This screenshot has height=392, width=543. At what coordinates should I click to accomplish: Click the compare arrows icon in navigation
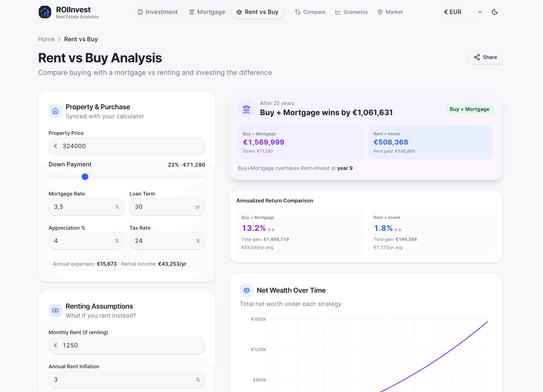tap(298, 12)
